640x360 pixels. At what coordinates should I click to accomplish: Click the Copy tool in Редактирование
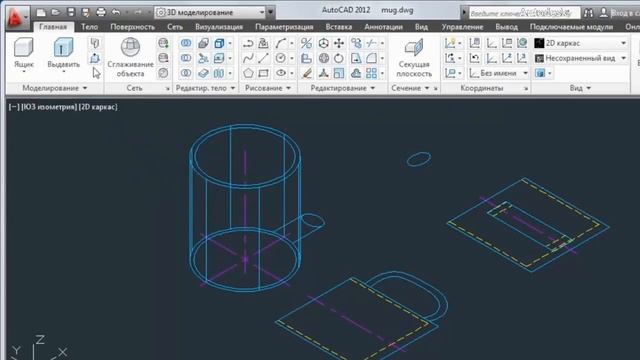(356, 43)
